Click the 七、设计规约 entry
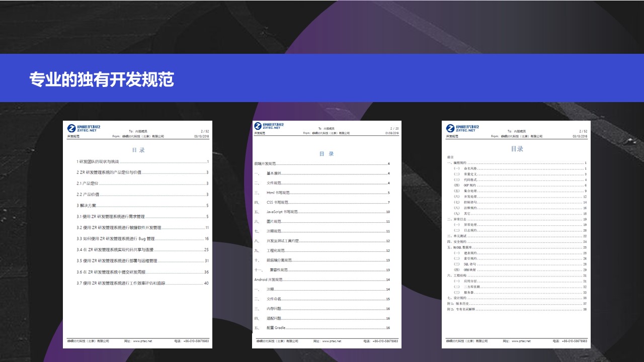 pos(517,298)
